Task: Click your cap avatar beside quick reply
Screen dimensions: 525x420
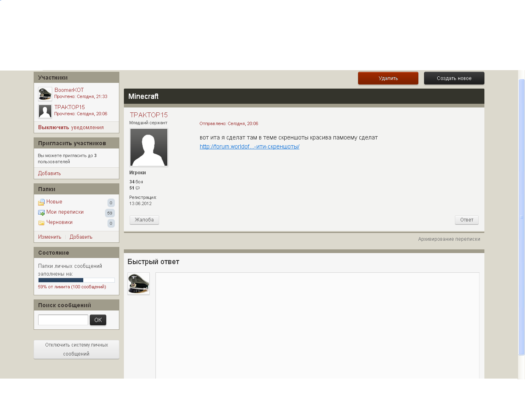Action: 139,283
